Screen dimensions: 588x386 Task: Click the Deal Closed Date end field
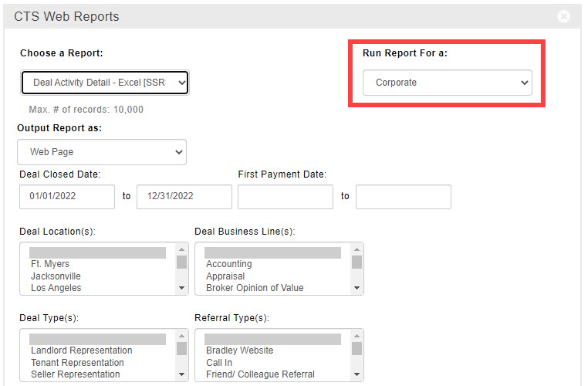tap(184, 196)
